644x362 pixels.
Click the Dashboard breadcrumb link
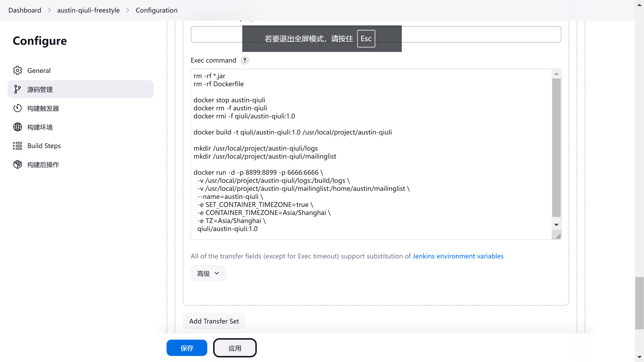[25, 10]
